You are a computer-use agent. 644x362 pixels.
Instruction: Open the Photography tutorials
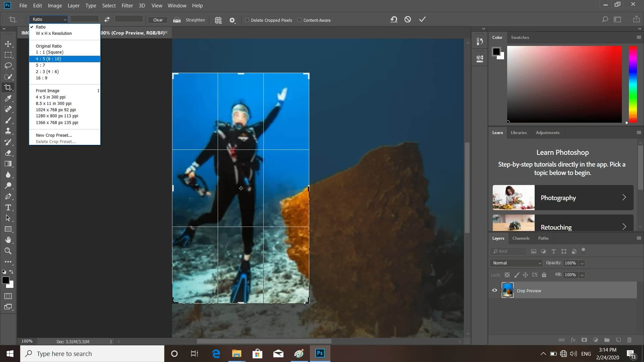(x=563, y=198)
